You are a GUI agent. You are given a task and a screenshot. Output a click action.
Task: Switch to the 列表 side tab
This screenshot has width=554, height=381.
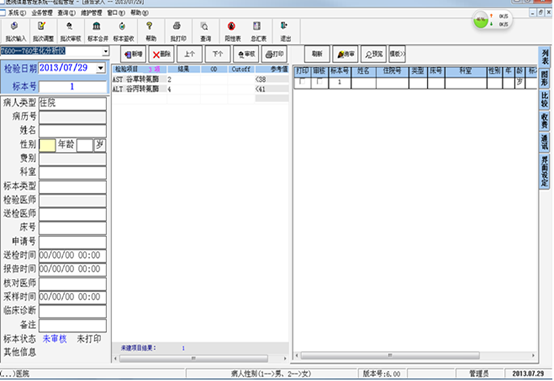click(544, 57)
